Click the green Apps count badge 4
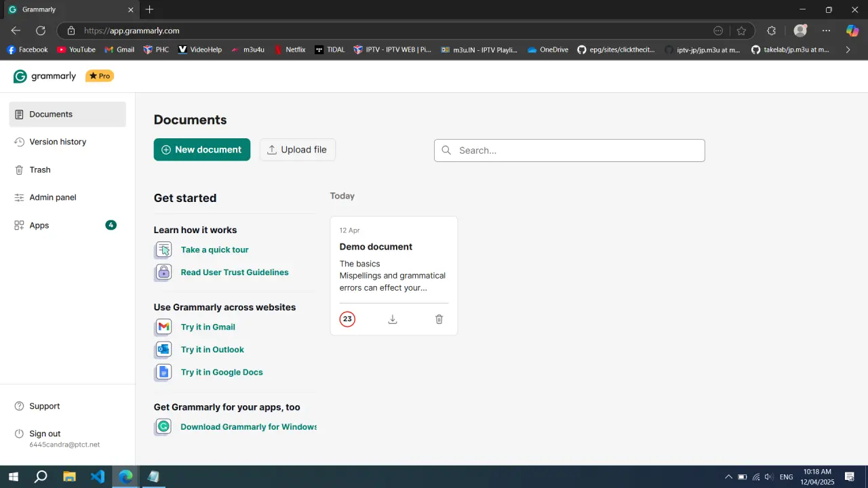Image resolution: width=868 pixels, height=488 pixels. [111, 225]
